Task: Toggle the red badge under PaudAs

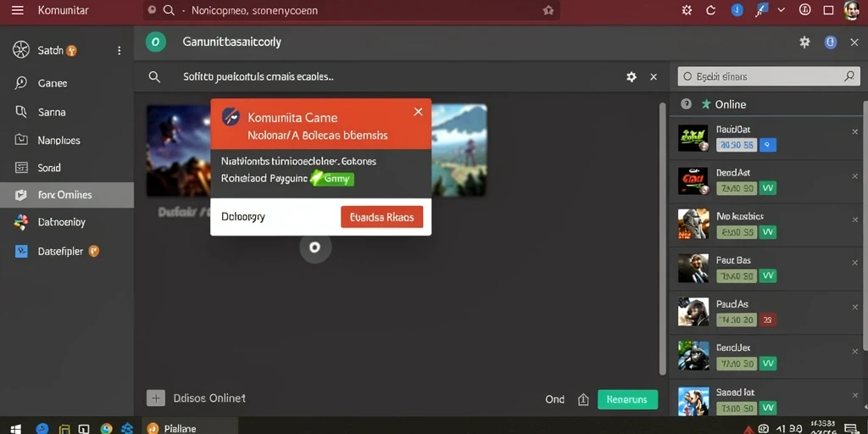Action: coord(767,320)
